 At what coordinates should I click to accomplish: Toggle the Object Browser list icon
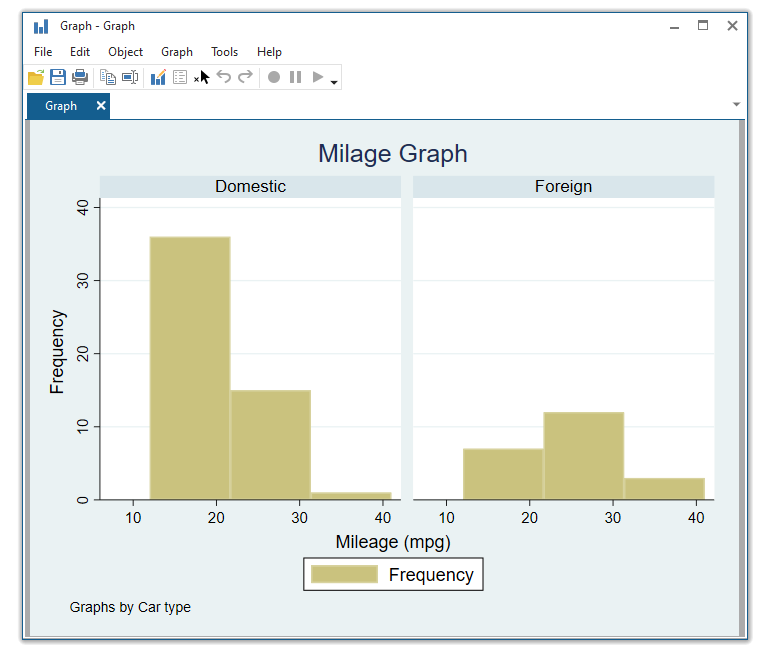[180, 77]
